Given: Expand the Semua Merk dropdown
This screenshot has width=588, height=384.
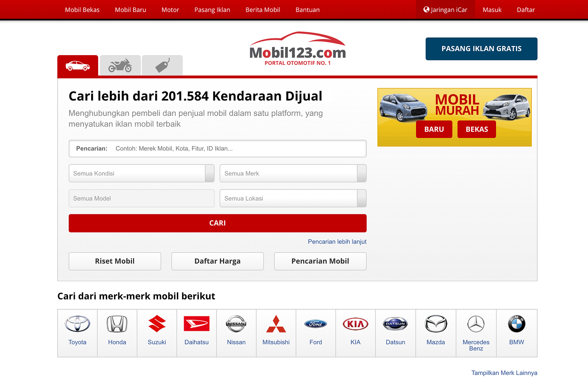Looking at the screenshot, I should coord(293,173).
